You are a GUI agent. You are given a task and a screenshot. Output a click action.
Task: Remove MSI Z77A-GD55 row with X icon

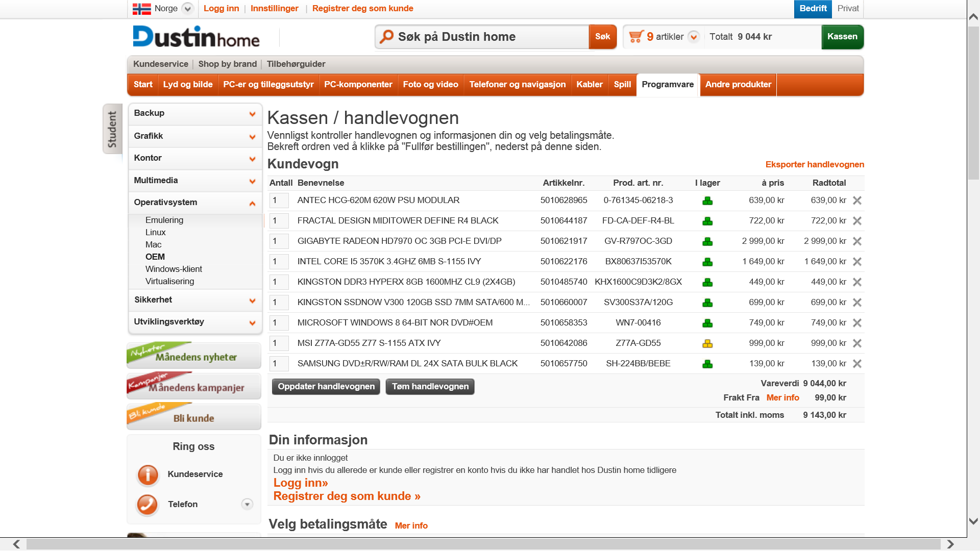coord(857,343)
